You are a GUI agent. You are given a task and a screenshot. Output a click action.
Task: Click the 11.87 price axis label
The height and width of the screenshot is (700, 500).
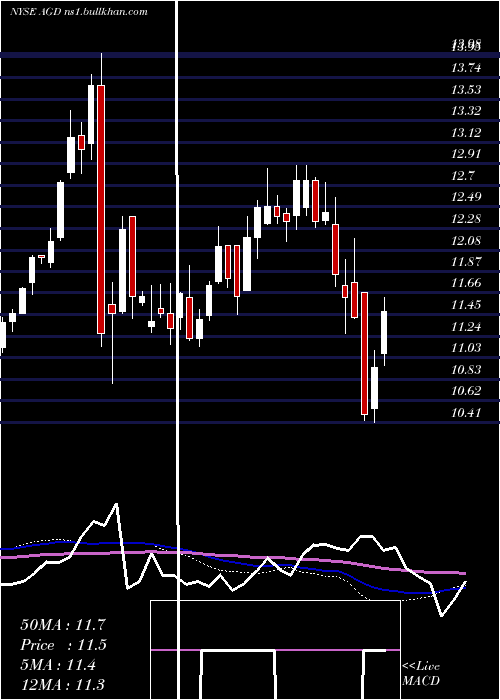(466, 262)
